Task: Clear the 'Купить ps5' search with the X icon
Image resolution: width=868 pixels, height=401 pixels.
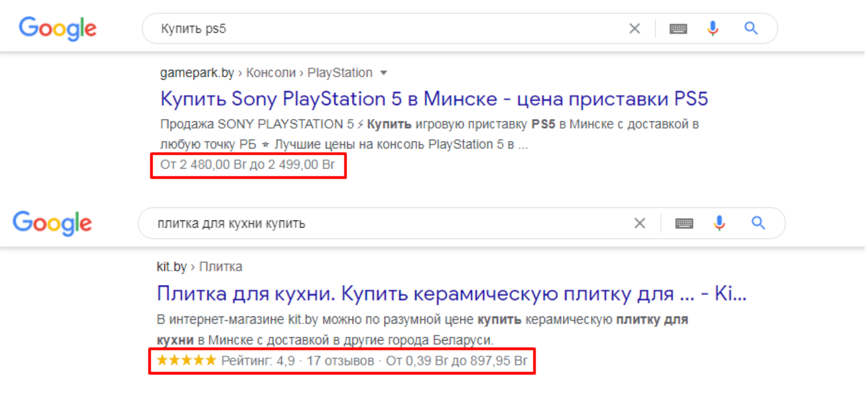Action: click(x=634, y=28)
